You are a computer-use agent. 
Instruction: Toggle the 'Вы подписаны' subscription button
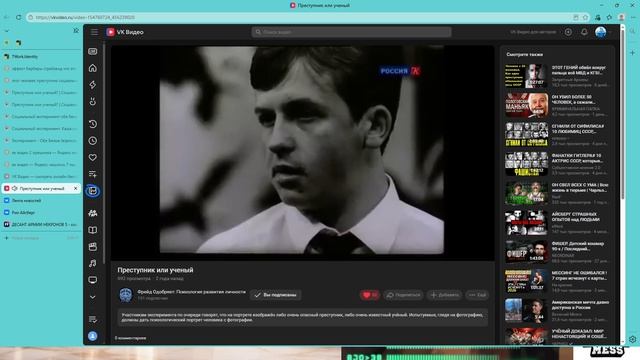click(x=276, y=295)
